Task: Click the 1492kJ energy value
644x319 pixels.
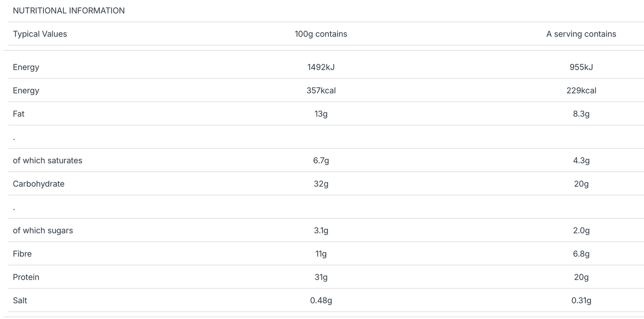Action: 321,67
